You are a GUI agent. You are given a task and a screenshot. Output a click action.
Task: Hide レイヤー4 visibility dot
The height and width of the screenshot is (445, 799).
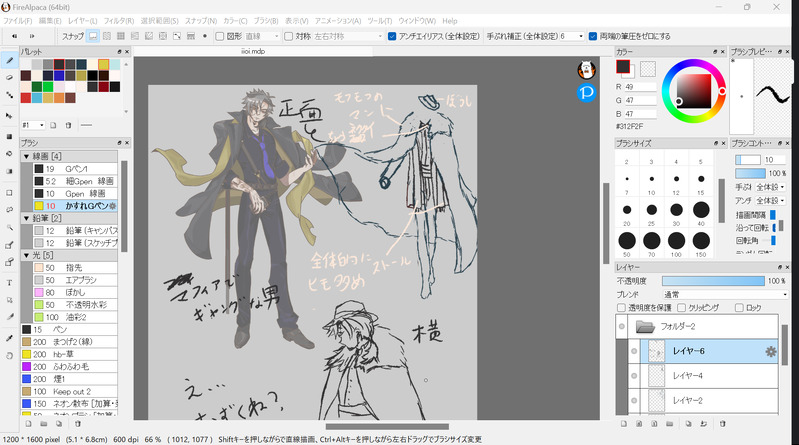pyautogui.click(x=634, y=376)
